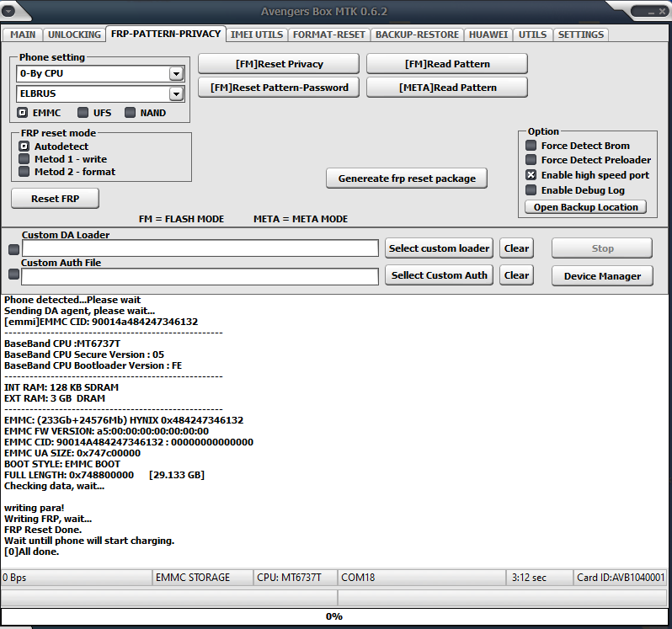
Task: Switch to BACKUP-RESTORE tab
Action: point(417,35)
